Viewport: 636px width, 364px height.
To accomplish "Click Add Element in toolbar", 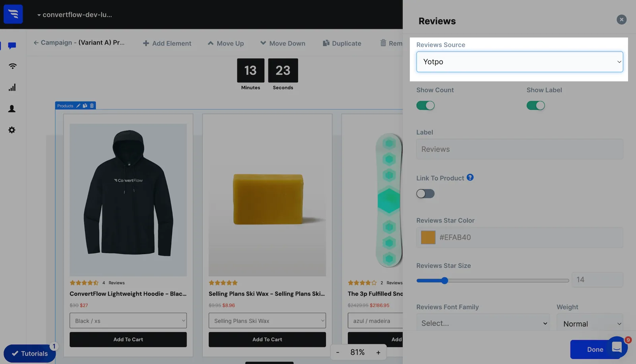I will (x=167, y=43).
